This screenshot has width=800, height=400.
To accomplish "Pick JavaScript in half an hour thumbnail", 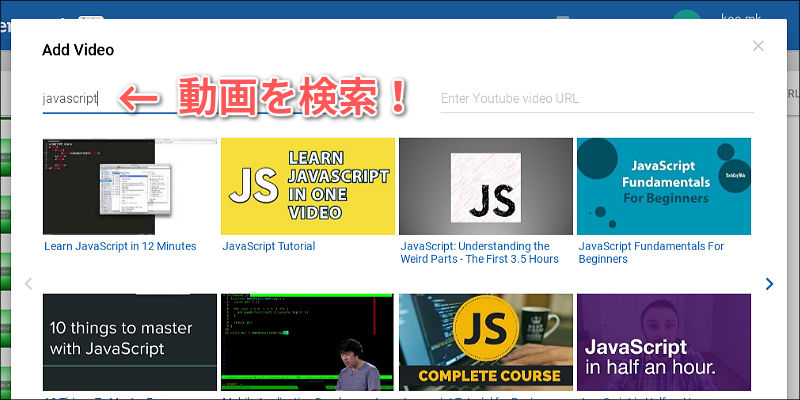I will [x=664, y=342].
